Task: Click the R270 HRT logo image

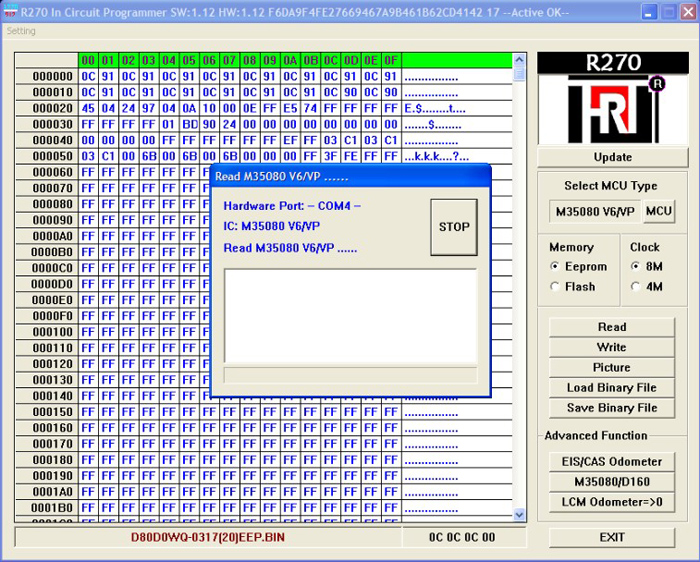Action: (612, 98)
